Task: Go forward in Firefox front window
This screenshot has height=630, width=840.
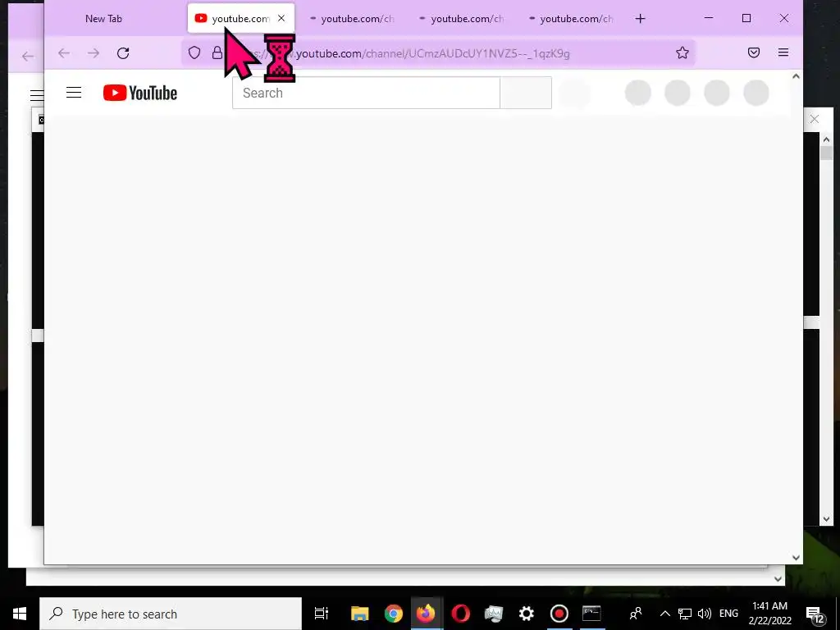Action: (94, 53)
